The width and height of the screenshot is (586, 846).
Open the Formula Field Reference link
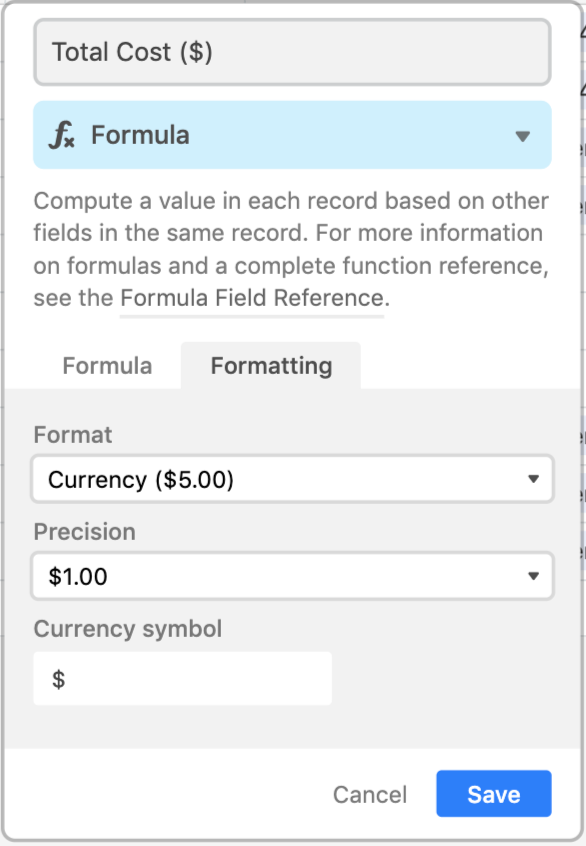tap(251, 298)
